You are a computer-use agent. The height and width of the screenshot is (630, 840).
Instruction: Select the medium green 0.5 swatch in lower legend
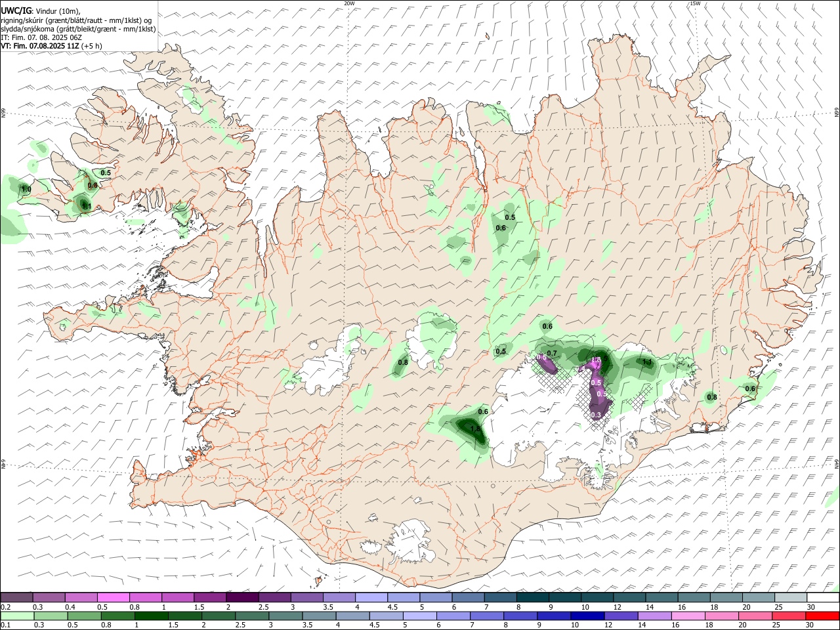pos(85,616)
